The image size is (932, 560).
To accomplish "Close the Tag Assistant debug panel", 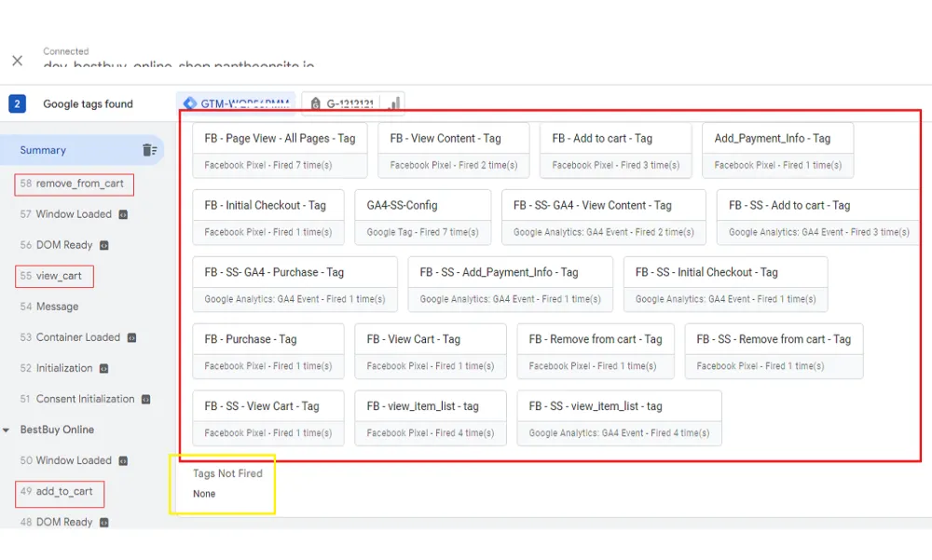I will (17, 61).
